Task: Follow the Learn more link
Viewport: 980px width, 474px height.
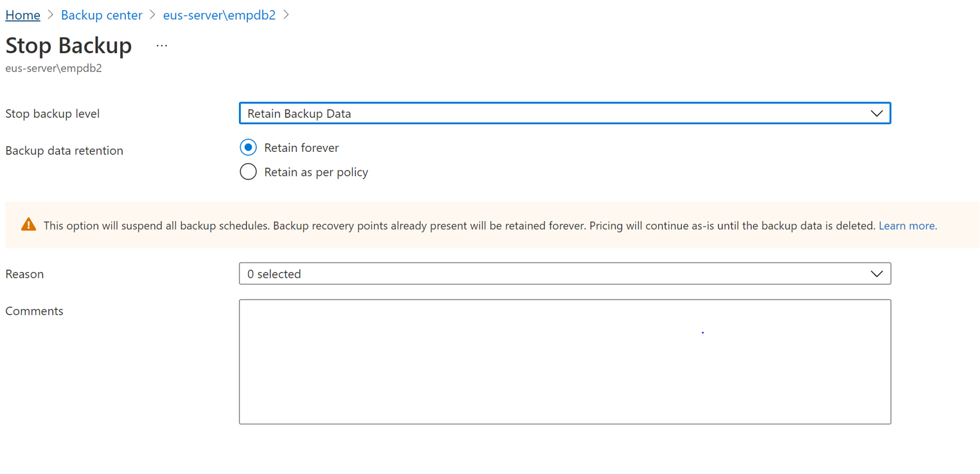Action: point(907,226)
